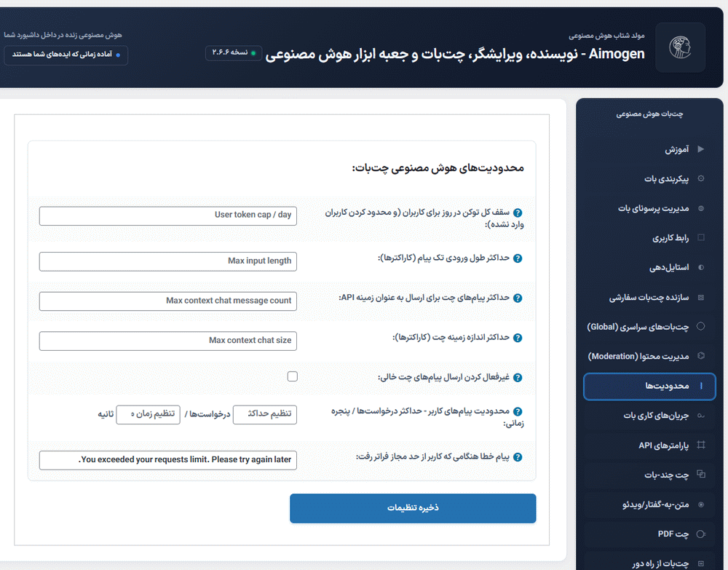Click help icon next to max context messages setting
Viewport: 728px width, 570px height.
pyautogui.click(x=518, y=298)
